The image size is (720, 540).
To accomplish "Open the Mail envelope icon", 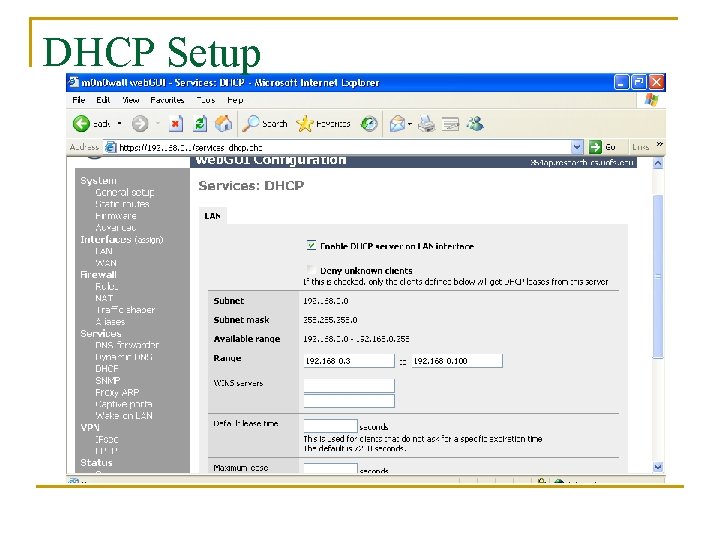I will pos(397,124).
